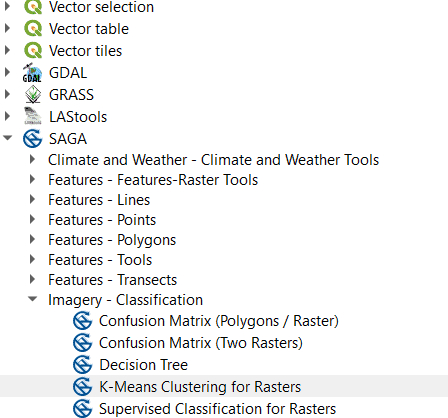Collapse the Imagery - Classification group
448x418 pixels.
32,299
